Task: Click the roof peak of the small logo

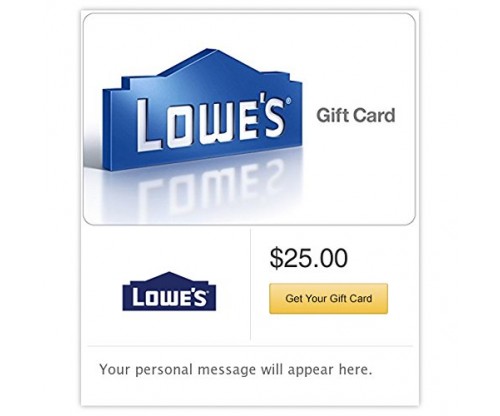Action: [170, 275]
